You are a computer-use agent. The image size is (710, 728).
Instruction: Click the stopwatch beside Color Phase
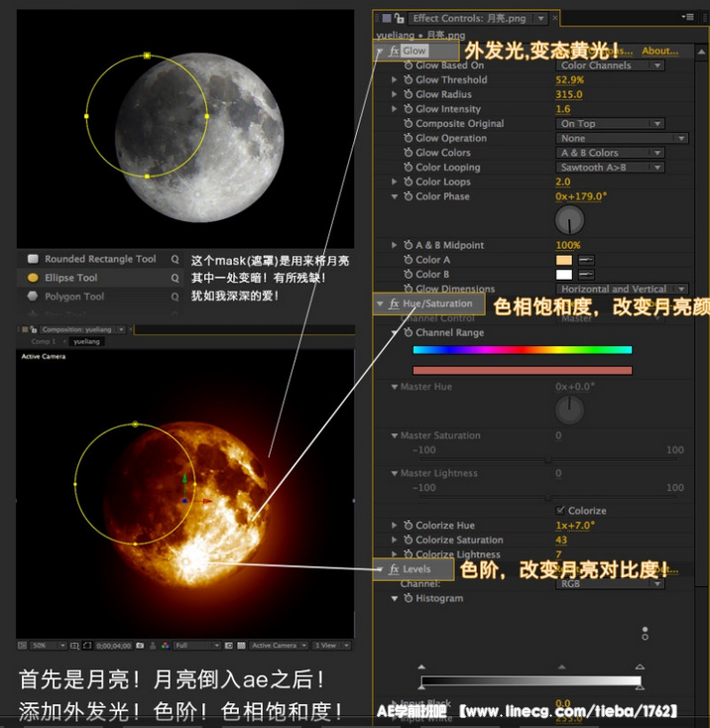click(x=409, y=196)
